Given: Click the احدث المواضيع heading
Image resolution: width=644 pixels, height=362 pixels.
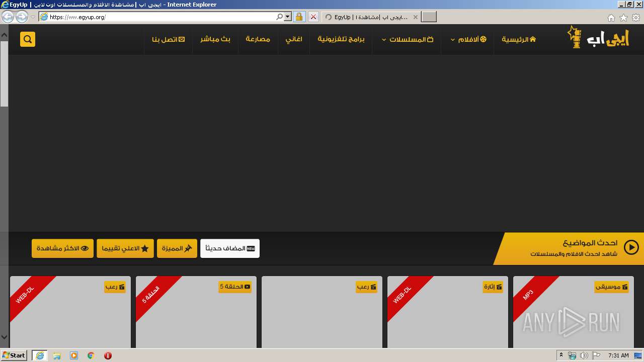Looking at the screenshot, I should click(590, 243).
